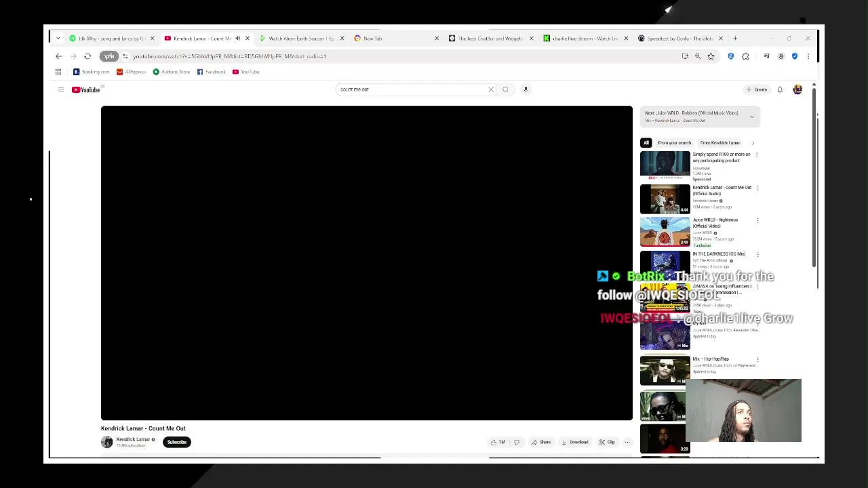Image resolution: width=868 pixels, height=488 pixels.
Task: Select the From your search chip
Action: click(674, 143)
